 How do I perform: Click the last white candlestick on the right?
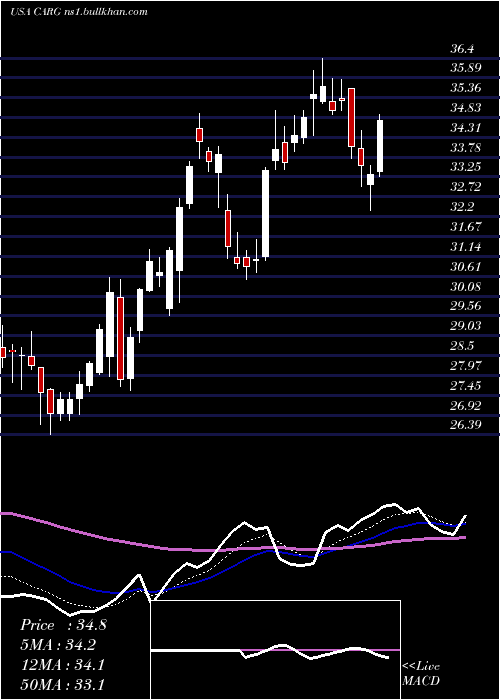[380, 146]
